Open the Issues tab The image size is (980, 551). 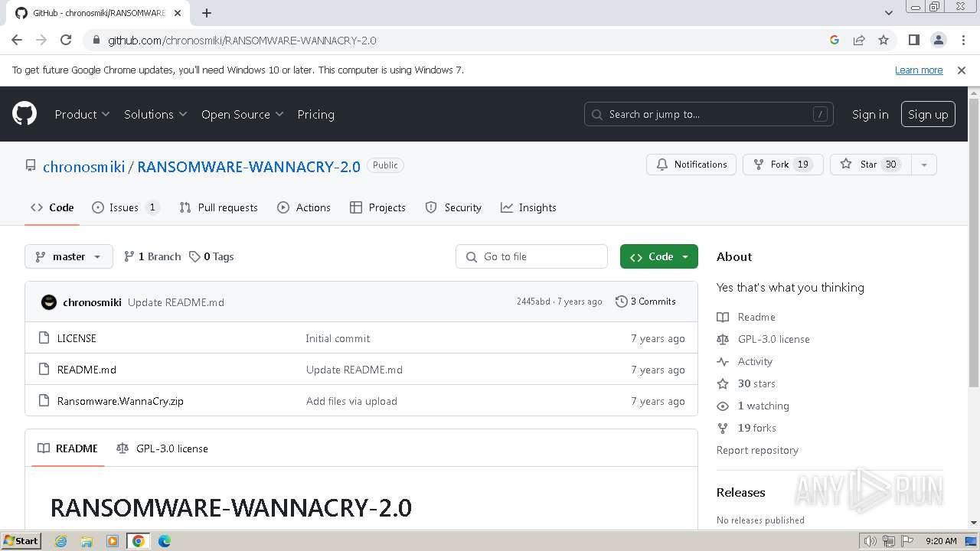click(x=126, y=207)
